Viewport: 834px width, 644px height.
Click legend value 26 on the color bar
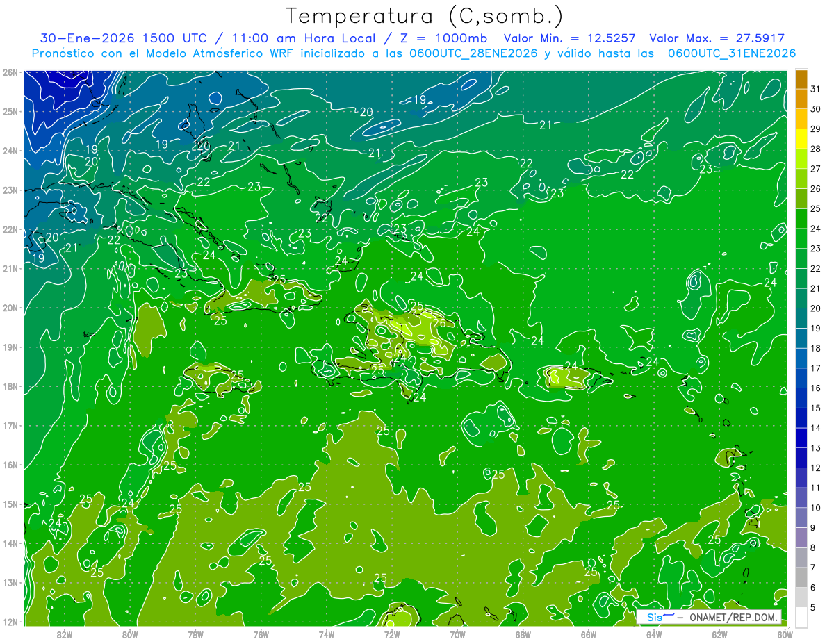pyautogui.click(x=816, y=189)
